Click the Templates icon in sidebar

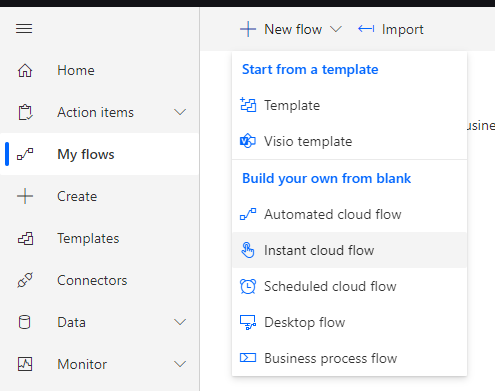click(25, 239)
